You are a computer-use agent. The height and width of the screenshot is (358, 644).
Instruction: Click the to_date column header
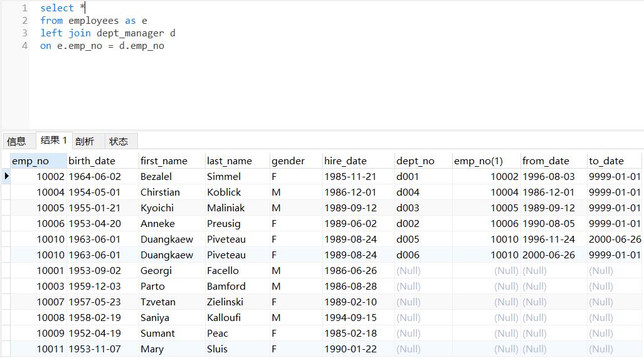(x=606, y=161)
